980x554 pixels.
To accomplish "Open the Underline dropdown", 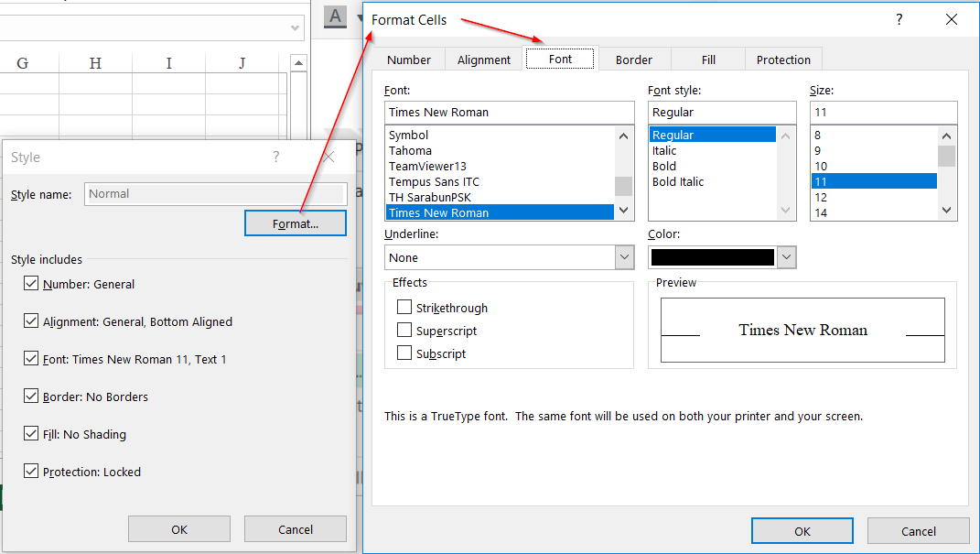I will pos(624,257).
